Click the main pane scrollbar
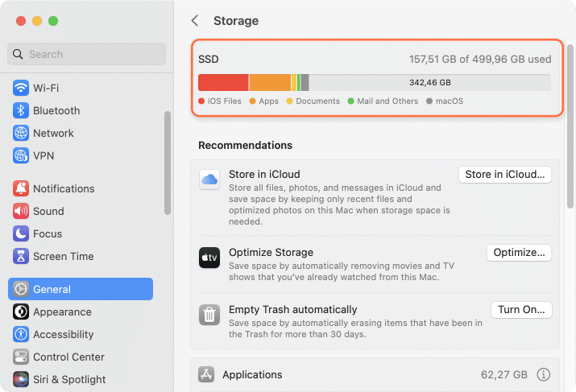This screenshot has width=576, height=392. (x=570, y=126)
